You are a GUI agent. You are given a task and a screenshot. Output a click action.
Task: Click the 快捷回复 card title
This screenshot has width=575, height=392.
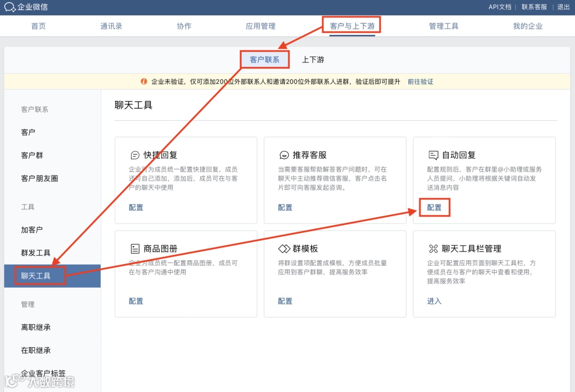(160, 155)
